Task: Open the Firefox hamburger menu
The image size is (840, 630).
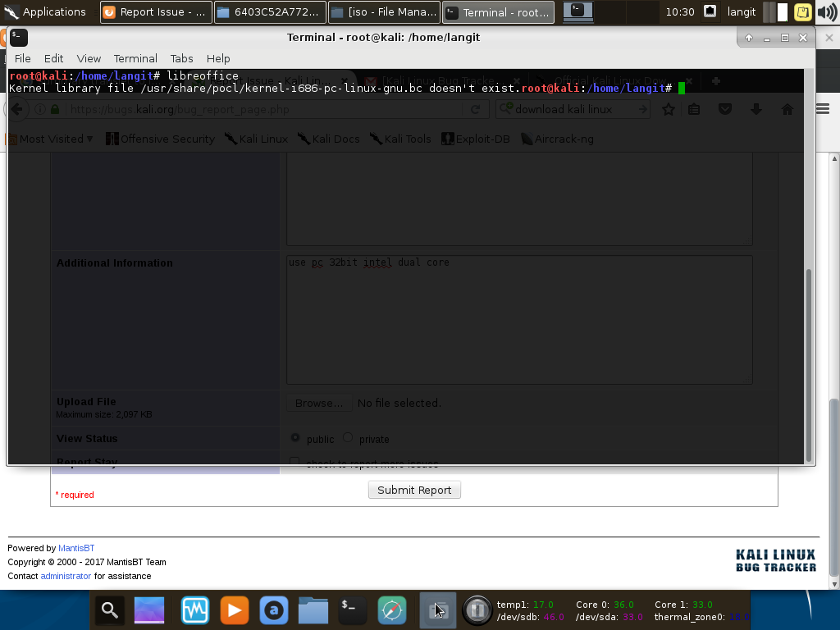Action: [x=823, y=109]
